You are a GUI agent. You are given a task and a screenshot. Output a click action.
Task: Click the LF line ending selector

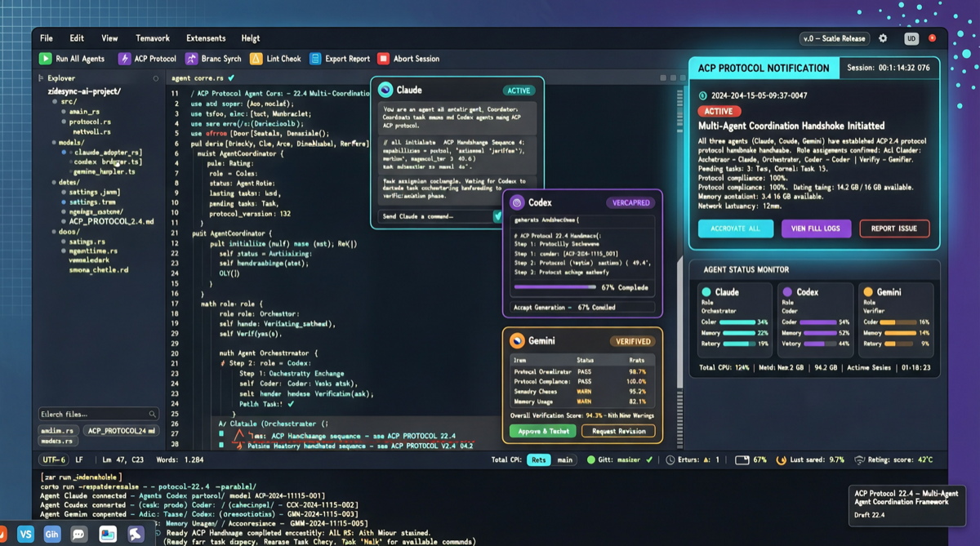[x=79, y=460]
